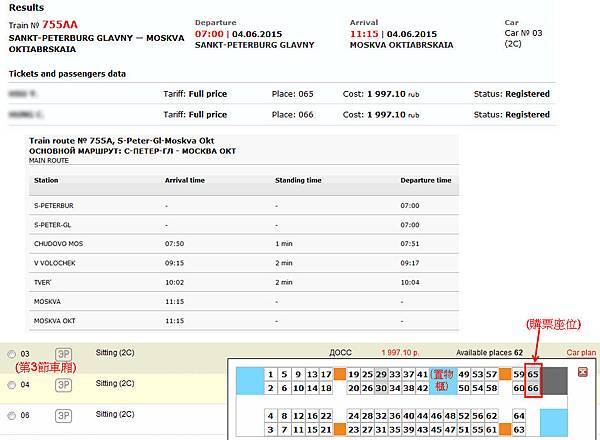Click the Arrival time column header
This screenshot has width=600, height=440.
(x=185, y=180)
